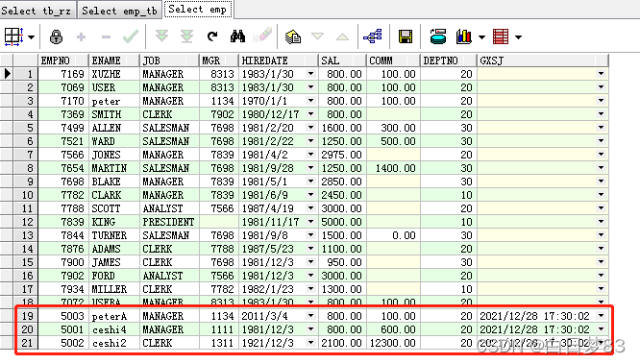The width and height of the screenshot is (640, 364).
Task: Click the name cell peter in row 3
Action: [x=114, y=101]
